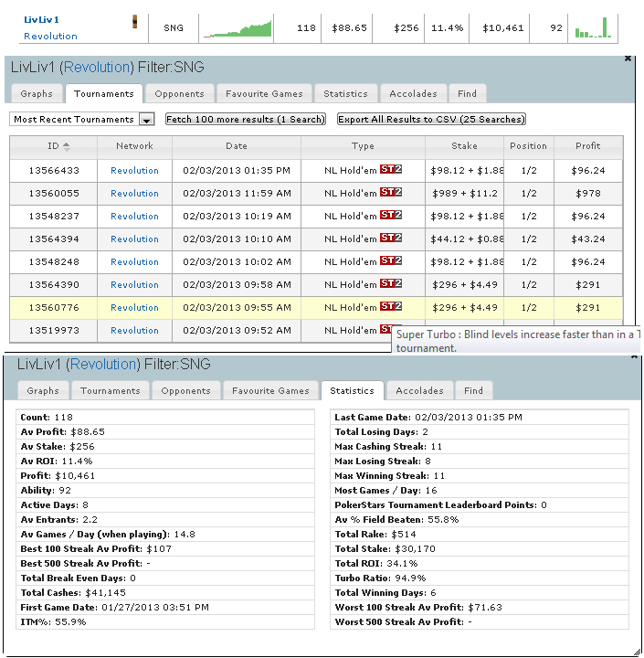Open Revolution link in row 13560776

[x=134, y=308]
